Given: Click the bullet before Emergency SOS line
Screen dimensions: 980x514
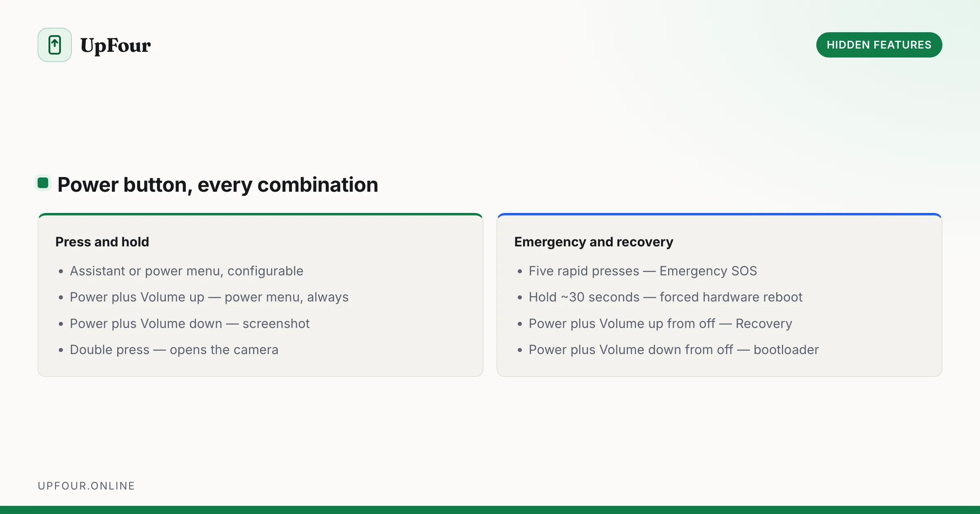Looking at the screenshot, I should tap(519, 271).
